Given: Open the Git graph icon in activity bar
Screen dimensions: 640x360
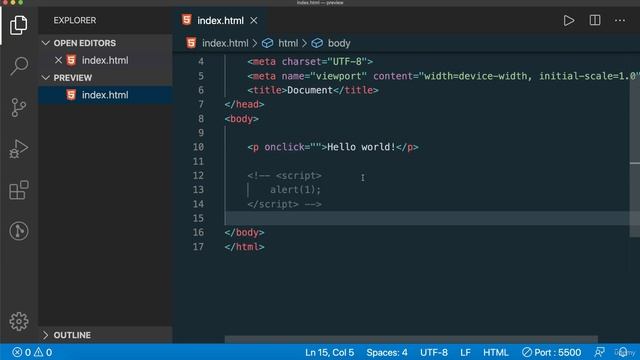Looking at the screenshot, I should 19,231.
